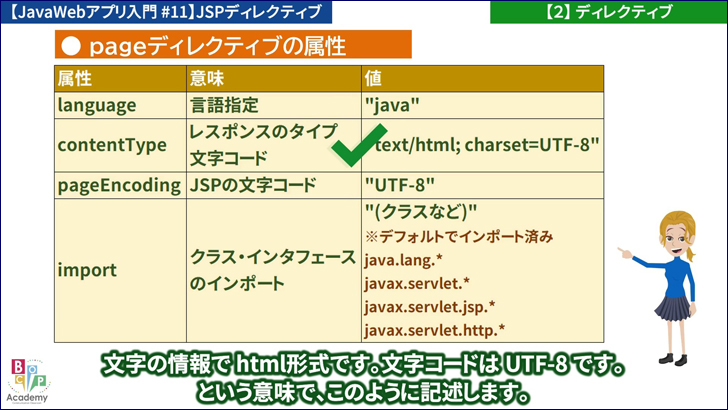Select the JavaWebアプリ入門 #11 title banner
The height and width of the screenshot is (410, 728).
click(165, 12)
